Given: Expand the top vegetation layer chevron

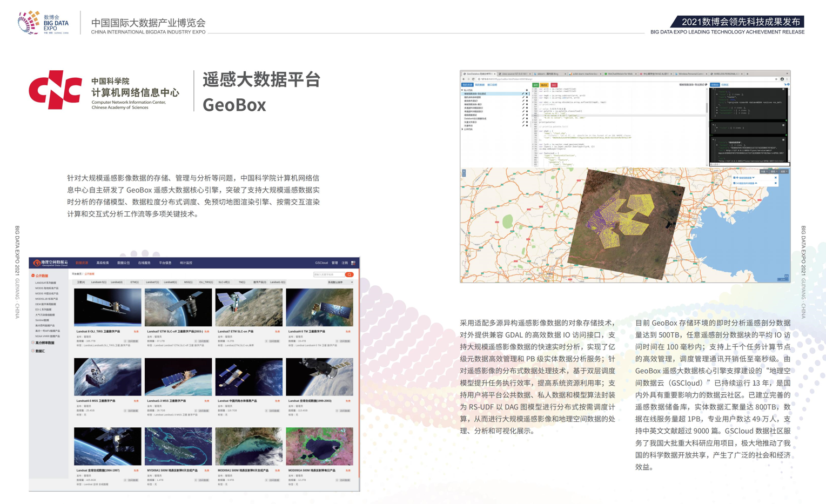Looking at the screenshot, I should coord(753,178).
